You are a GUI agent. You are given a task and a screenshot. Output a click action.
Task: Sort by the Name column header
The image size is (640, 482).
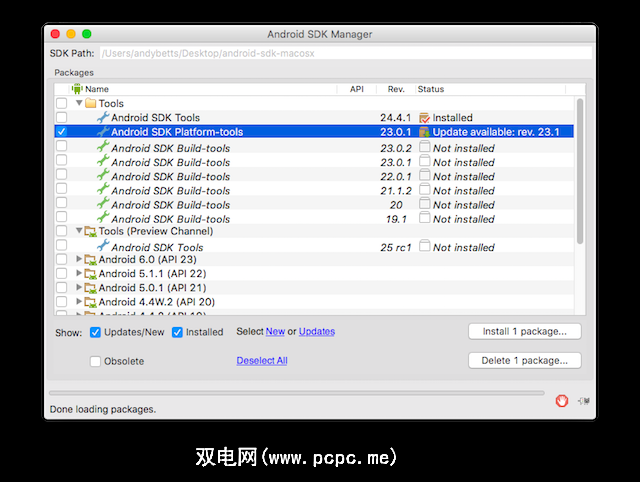(203, 89)
